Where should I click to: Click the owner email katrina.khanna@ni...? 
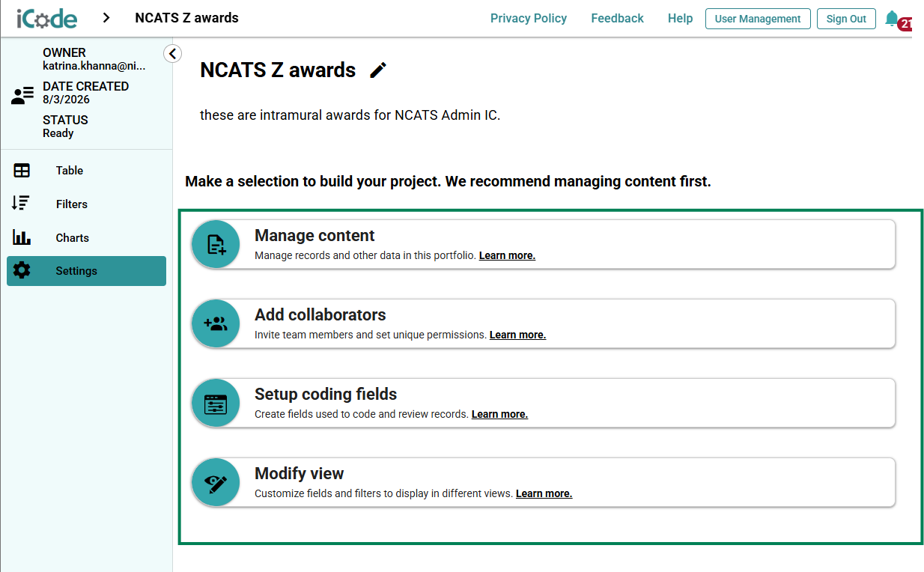(x=94, y=66)
